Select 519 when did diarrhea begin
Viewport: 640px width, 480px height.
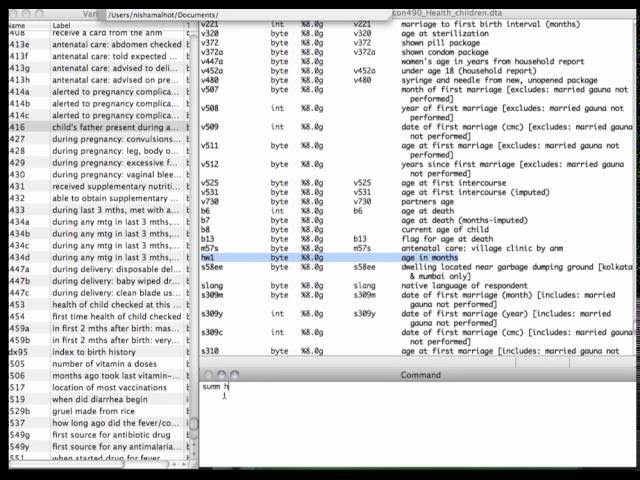99,400
